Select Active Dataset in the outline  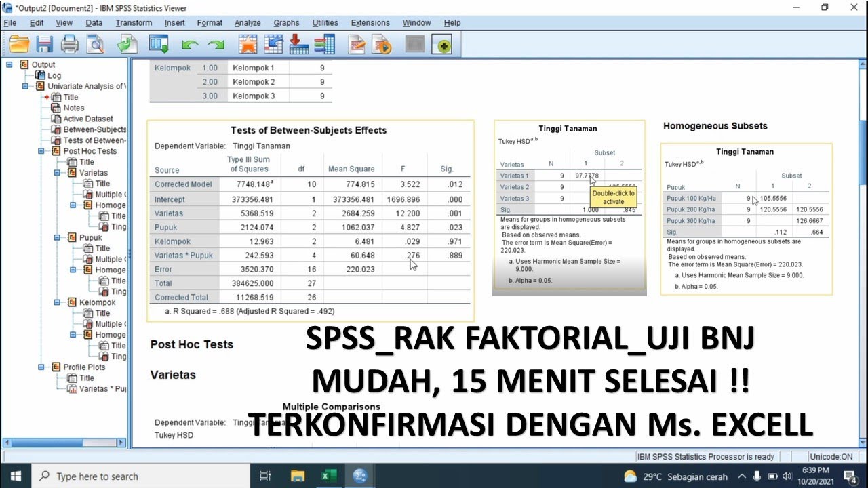(87, 119)
